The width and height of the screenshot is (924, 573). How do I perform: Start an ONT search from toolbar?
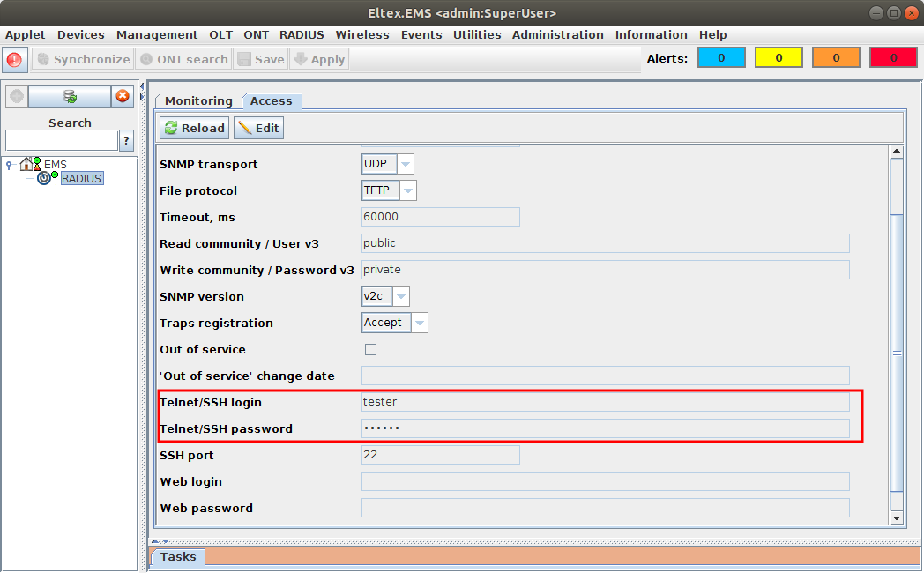(x=184, y=59)
